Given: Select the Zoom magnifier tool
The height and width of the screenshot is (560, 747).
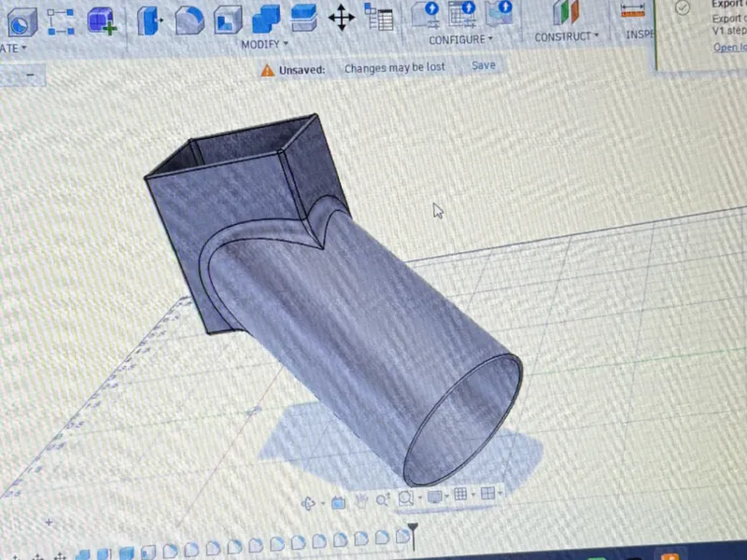Looking at the screenshot, I should [x=383, y=499].
